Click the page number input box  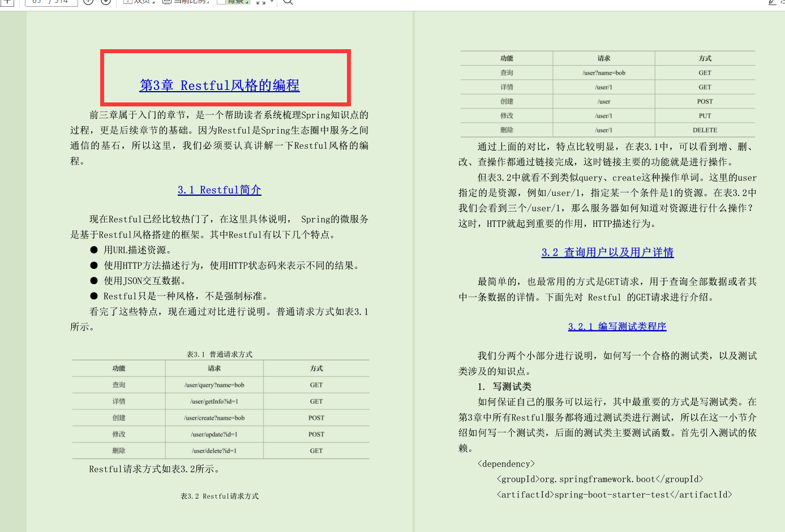click(x=51, y=2)
